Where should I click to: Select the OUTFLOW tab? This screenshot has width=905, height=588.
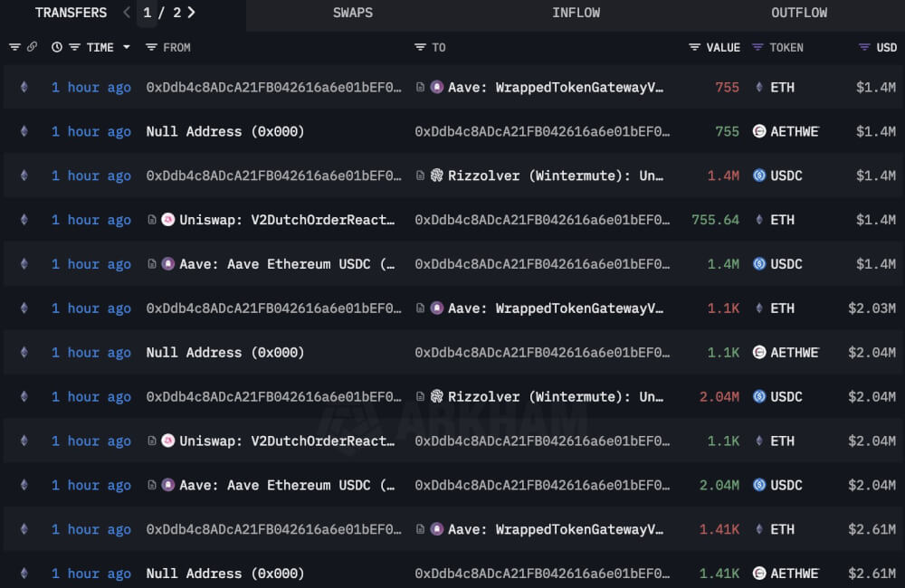click(x=799, y=13)
